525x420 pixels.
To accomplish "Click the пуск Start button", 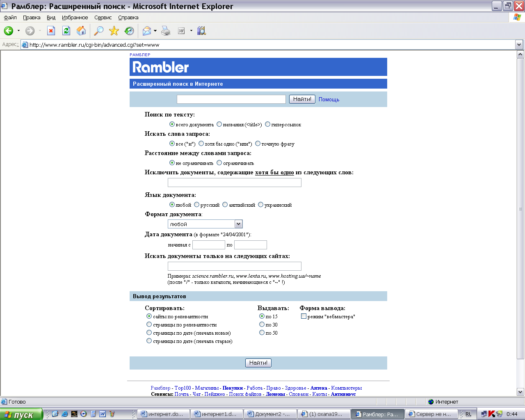I will click(21, 414).
